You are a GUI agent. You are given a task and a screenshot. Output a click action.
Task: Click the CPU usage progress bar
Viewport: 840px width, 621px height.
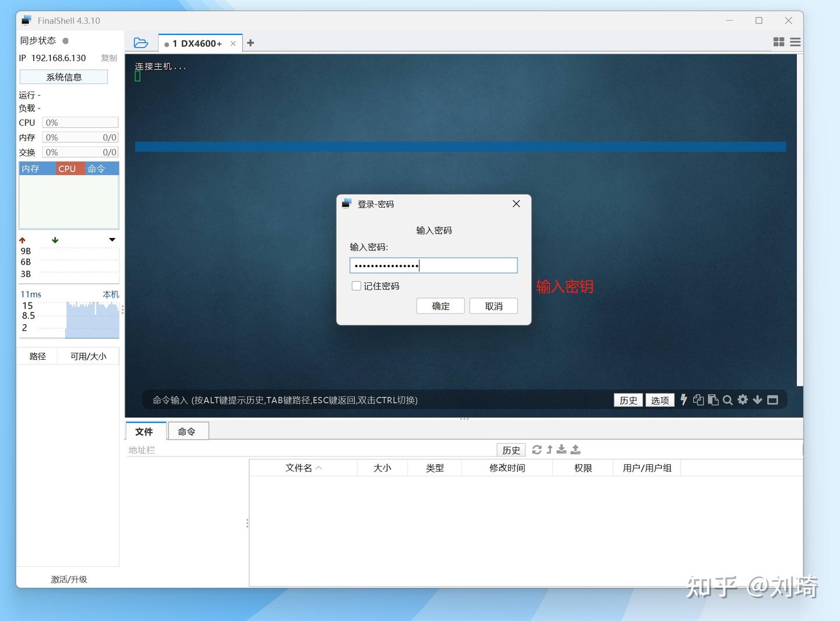point(80,122)
